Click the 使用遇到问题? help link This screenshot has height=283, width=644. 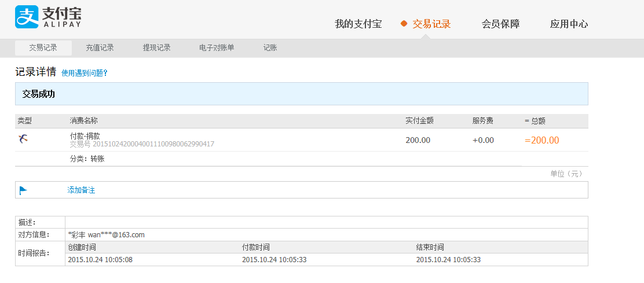tap(85, 73)
